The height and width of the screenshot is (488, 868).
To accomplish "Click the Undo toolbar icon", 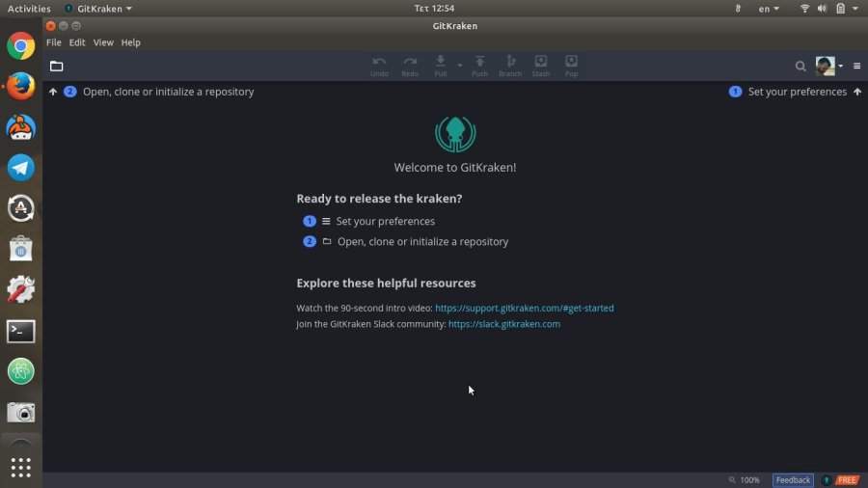I will click(x=379, y=66).
